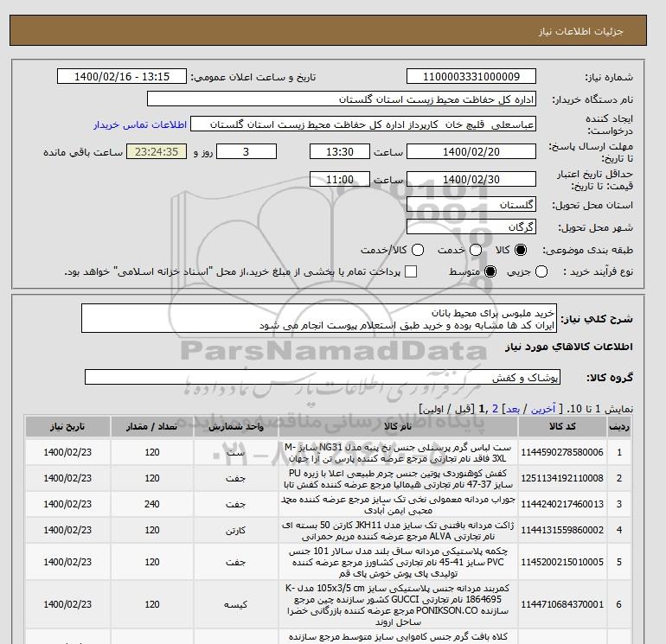Click the deadline time field 13:30

click(x=340, y=151)
